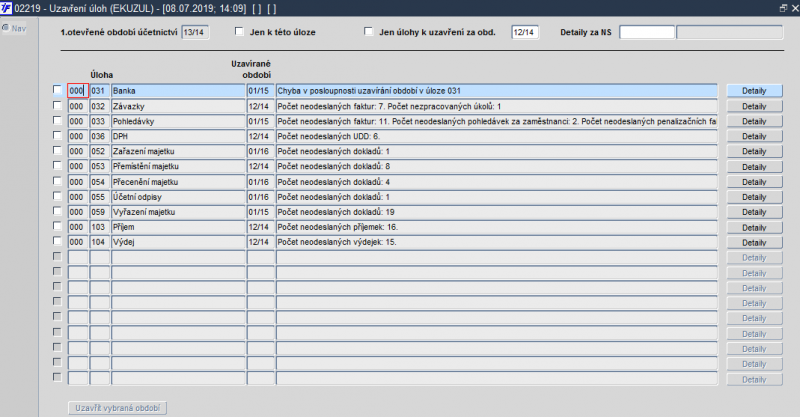
Task: Click the Přemístění majetku name cell
Action: coord(178,166)
